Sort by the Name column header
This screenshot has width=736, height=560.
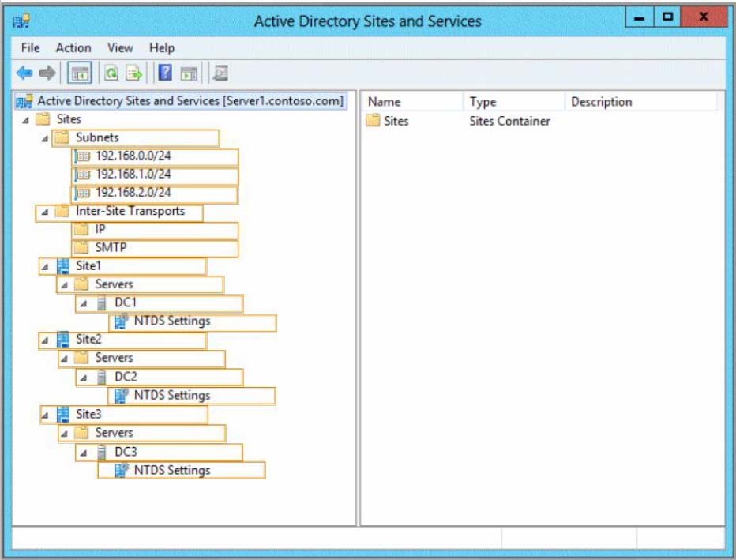point(385,102)
